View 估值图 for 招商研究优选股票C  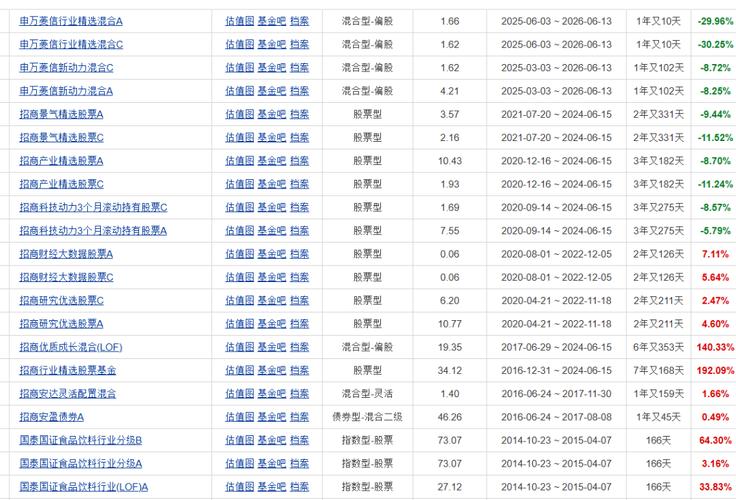coord(239,300)
